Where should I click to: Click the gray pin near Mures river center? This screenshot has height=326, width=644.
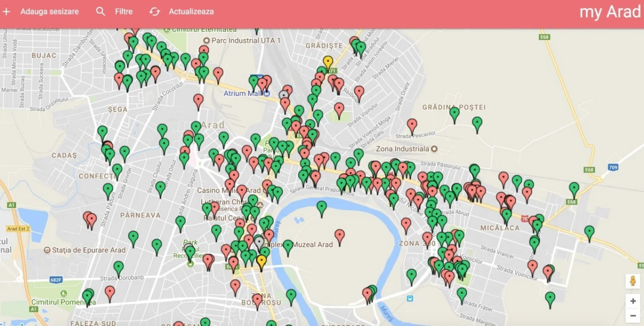(259, 243)
